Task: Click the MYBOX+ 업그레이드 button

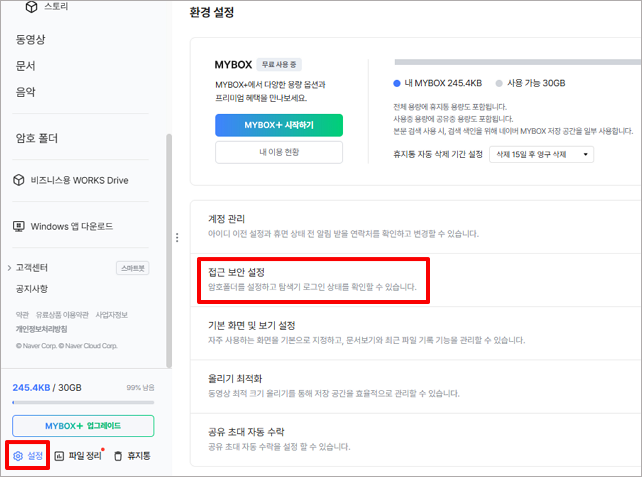Action: click(x=83, y=426)
